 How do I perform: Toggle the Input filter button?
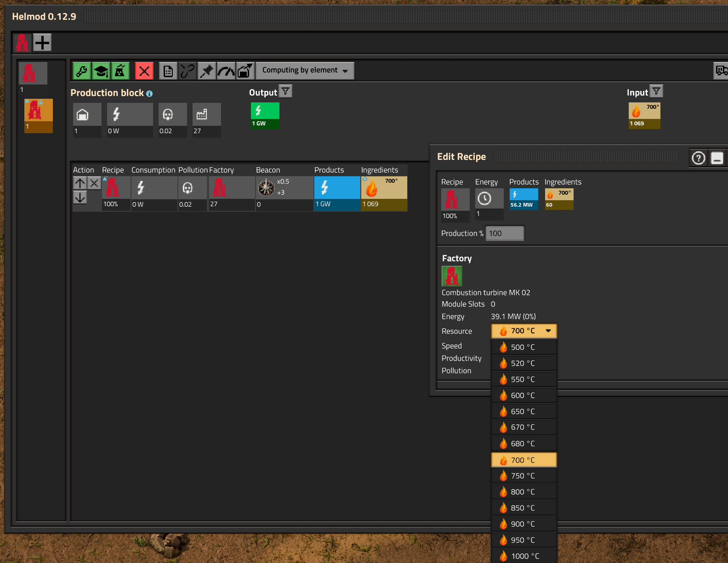[x=656, y=91]
